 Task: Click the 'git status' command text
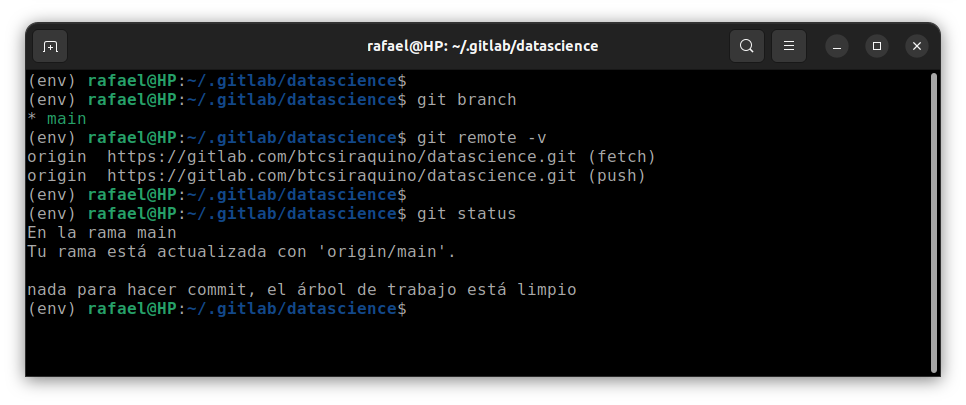pos(466,214)
